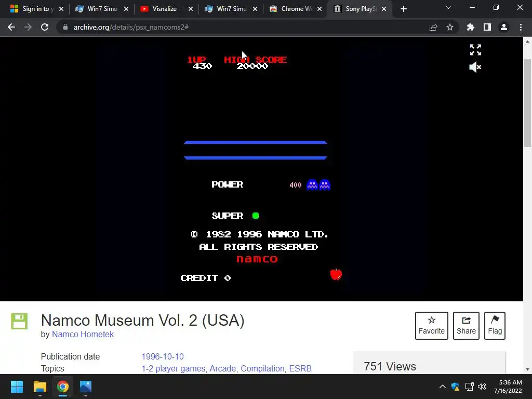The width and height of the screenshot is (532, 399).
Task: Flag this archive item
Action: pos(495,325)
